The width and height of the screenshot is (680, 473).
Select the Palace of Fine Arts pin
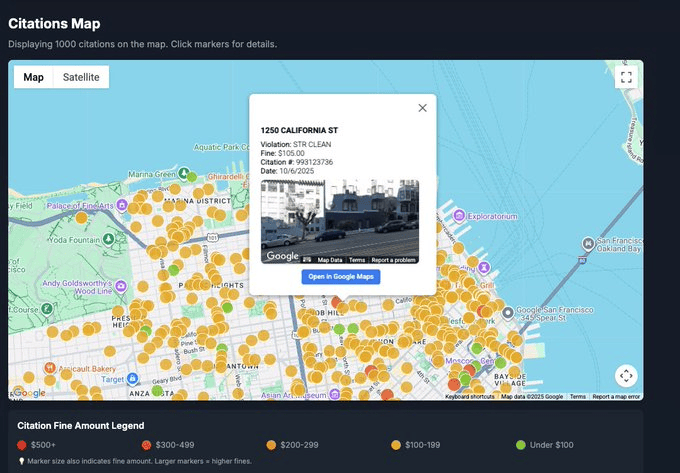(x=121, y=205)
